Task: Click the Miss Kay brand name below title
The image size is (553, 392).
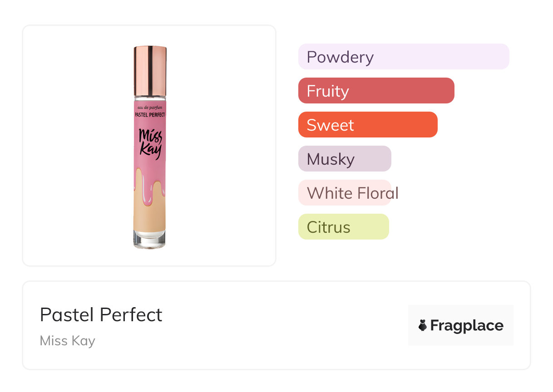Action: tap(67, 341)
